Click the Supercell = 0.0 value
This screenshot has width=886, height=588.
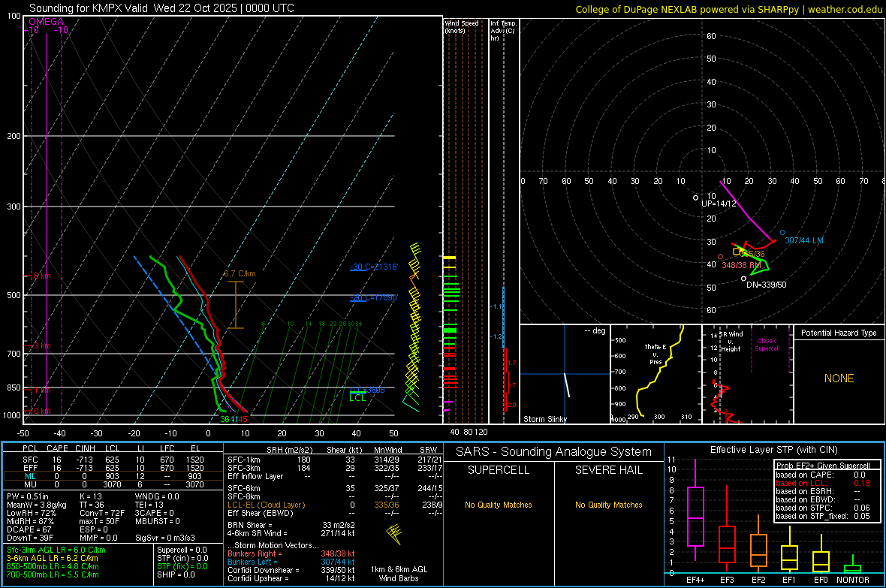[x=182, y=550]
